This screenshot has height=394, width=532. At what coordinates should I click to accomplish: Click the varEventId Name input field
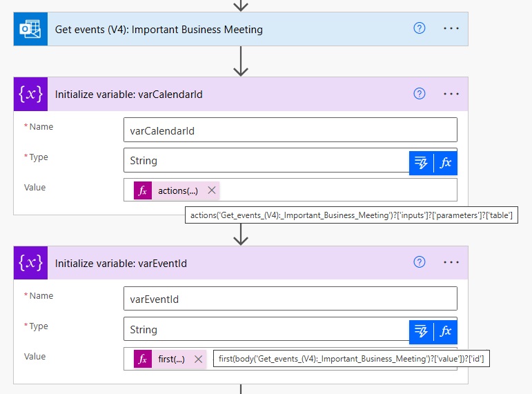290,299
